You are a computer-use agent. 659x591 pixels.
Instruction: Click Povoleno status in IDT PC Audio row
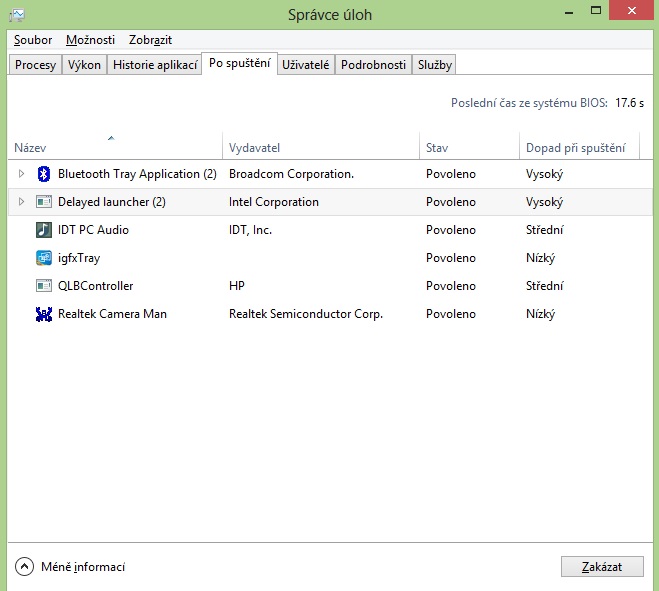451,230
